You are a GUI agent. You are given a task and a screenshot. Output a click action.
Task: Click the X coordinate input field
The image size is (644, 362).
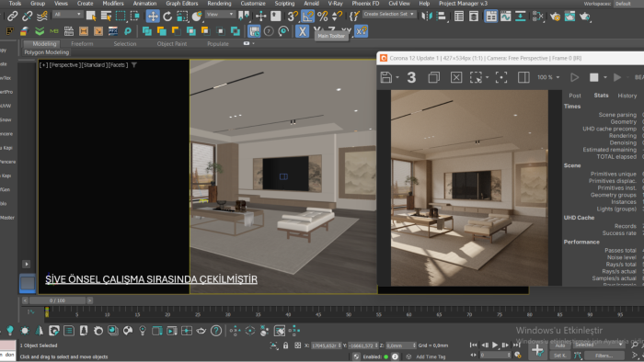coord(327,345)
